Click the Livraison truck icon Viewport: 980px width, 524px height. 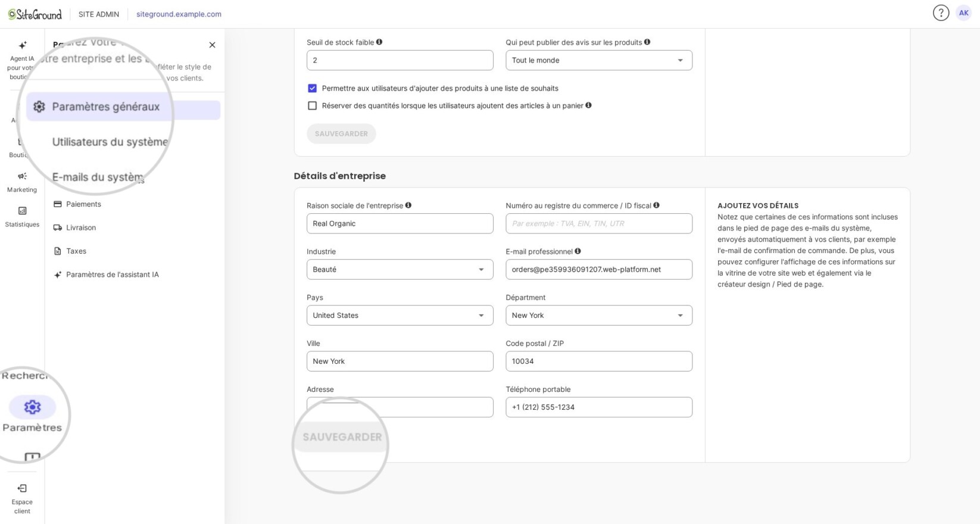click(x=58, y=227)
